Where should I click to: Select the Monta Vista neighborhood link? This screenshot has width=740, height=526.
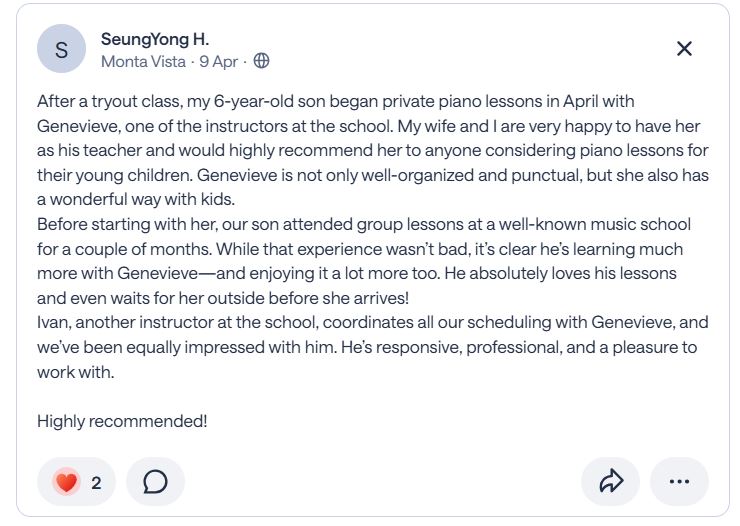(x=143, y=61)
